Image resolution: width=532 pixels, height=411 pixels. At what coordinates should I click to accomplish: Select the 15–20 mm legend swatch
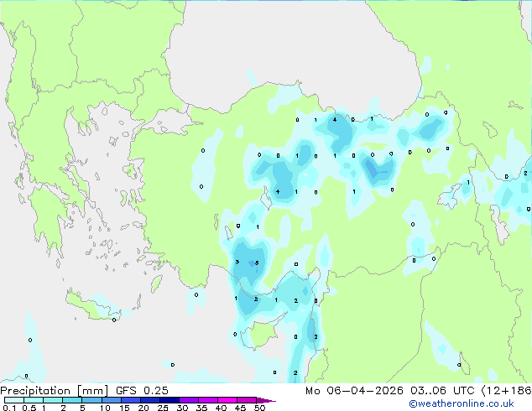[x=131, y=400]
